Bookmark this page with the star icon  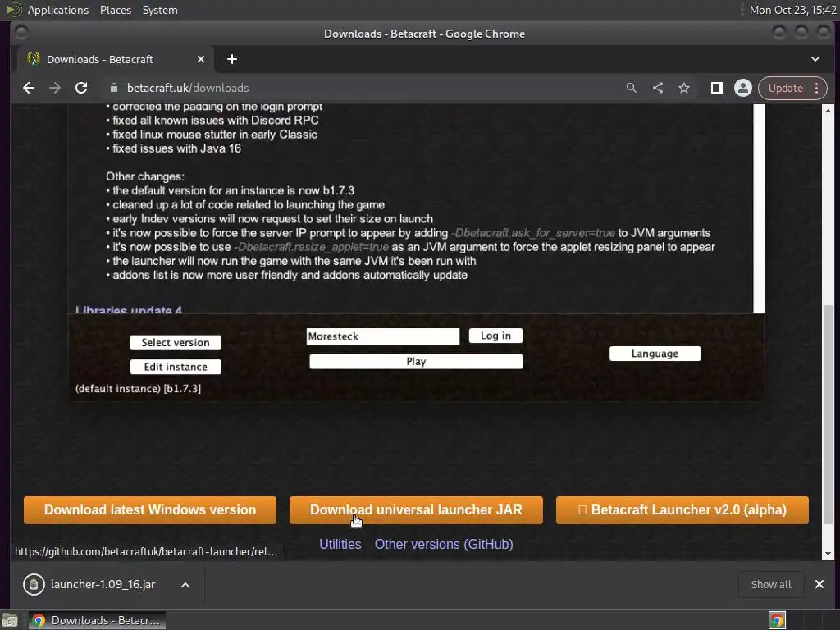[x=684, y=88]
